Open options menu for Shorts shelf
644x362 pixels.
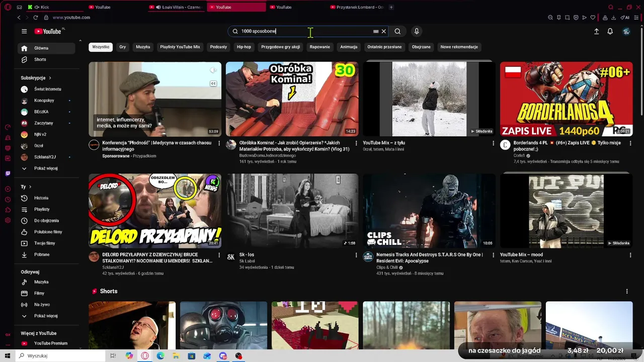(x=627, y=291)
